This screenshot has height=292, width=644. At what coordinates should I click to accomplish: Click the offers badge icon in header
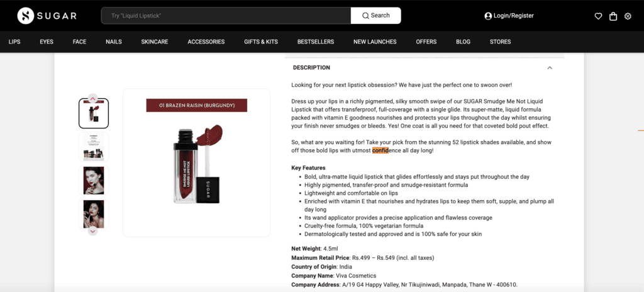coord(628,16)
